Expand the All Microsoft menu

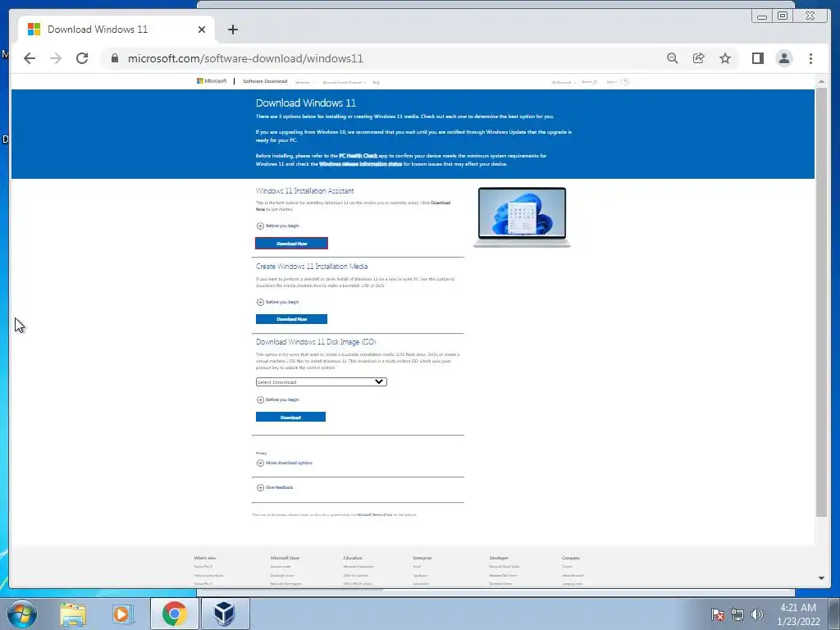point(563,83)
